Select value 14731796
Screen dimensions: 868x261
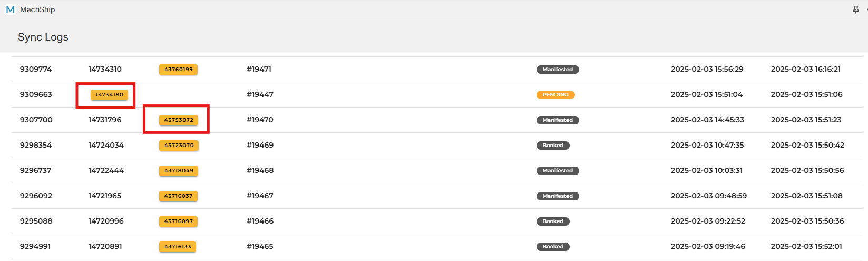pos(105,120)
